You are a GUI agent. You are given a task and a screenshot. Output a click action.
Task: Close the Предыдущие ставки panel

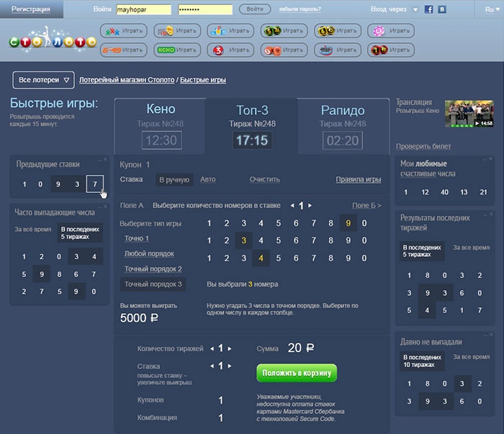click(104, 159)
